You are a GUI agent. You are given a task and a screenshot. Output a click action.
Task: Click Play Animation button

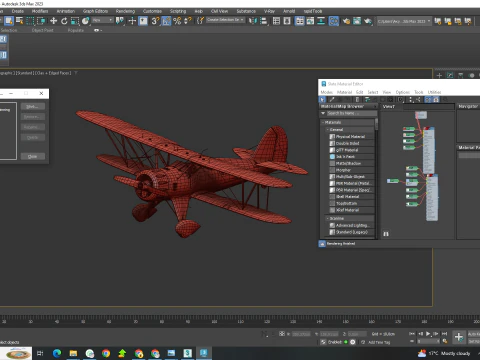tap(428, 333)
